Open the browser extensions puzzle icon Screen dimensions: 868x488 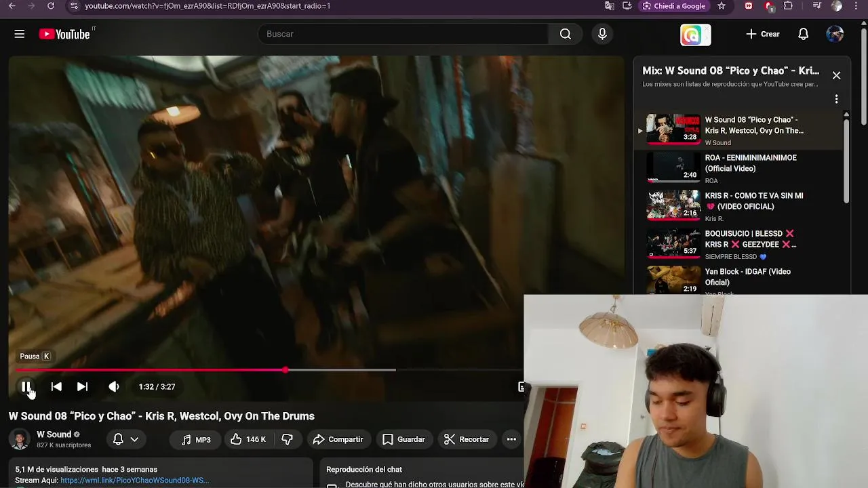tap(788, 5)
